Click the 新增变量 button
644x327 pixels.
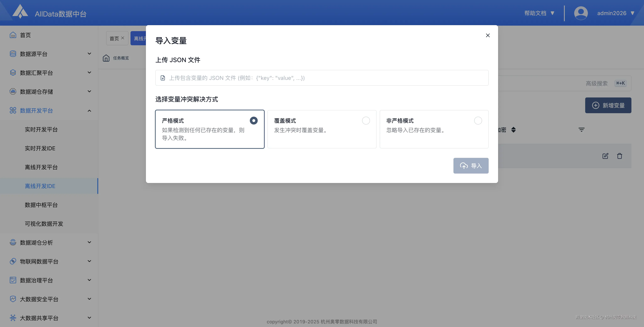click(x=608, y=105)
